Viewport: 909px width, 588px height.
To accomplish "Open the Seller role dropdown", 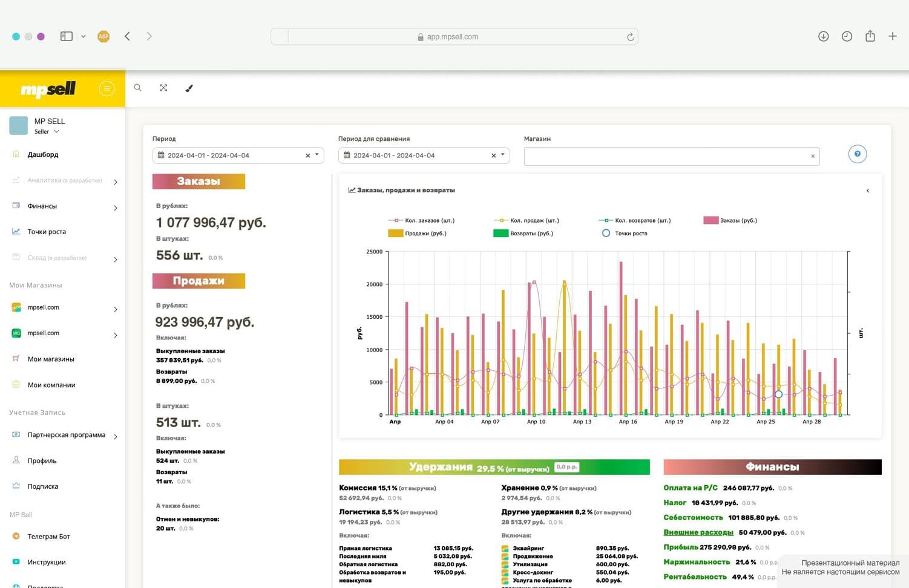I will 47,131.
